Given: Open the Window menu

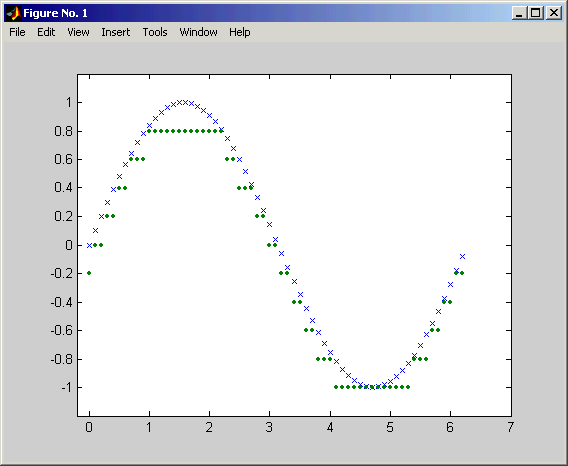Looking at the screenshot, I should (x=199, y=32).
